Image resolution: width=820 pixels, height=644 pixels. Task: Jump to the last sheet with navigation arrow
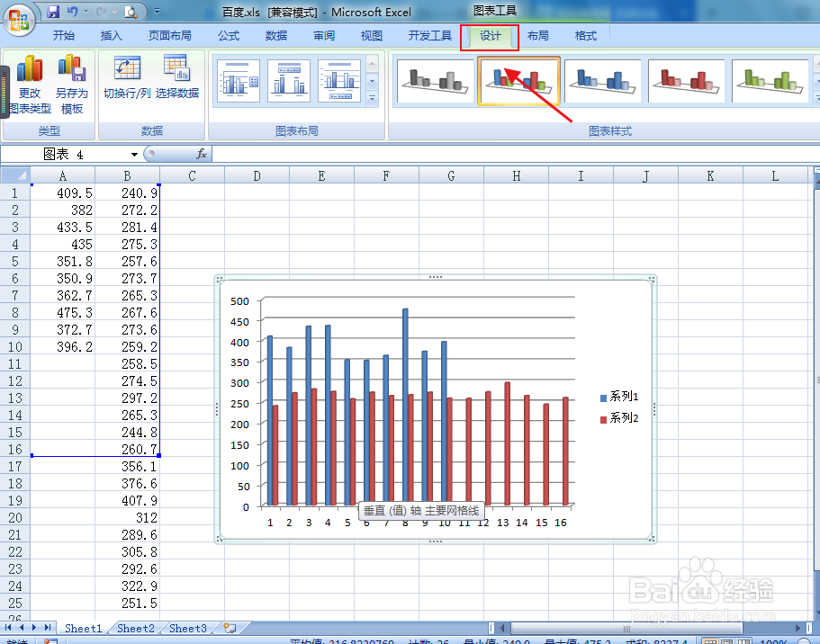click(48, 627)
